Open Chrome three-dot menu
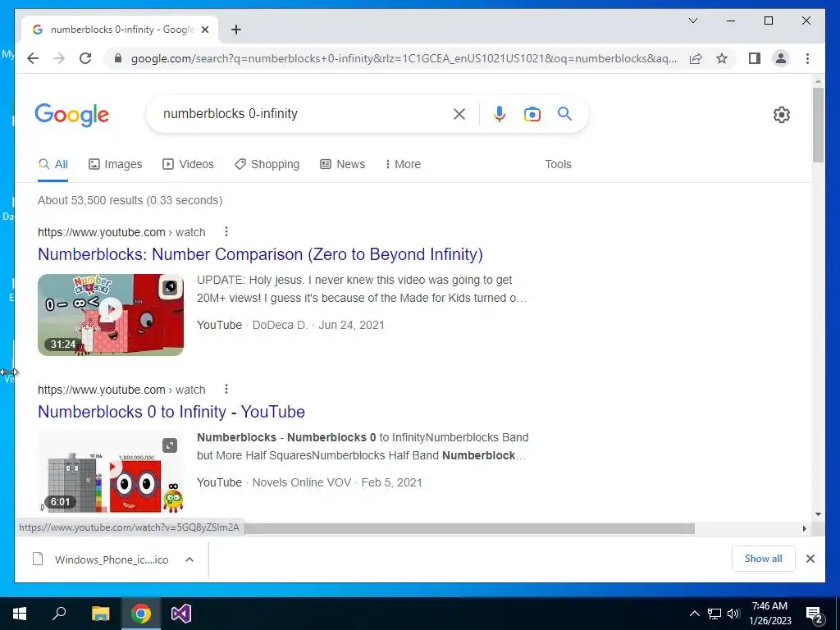The height and width of the screenshot is (630, 840). [807, 58]
